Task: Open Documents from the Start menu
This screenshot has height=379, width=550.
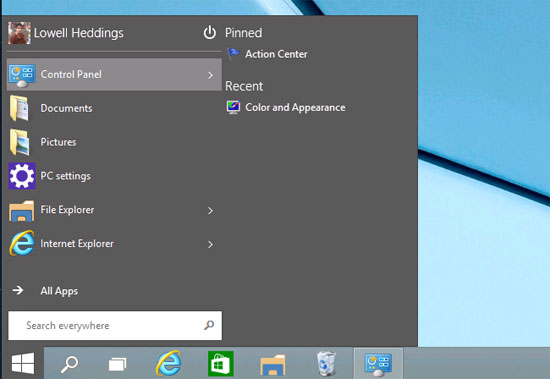Action: [x=66, y=108]
